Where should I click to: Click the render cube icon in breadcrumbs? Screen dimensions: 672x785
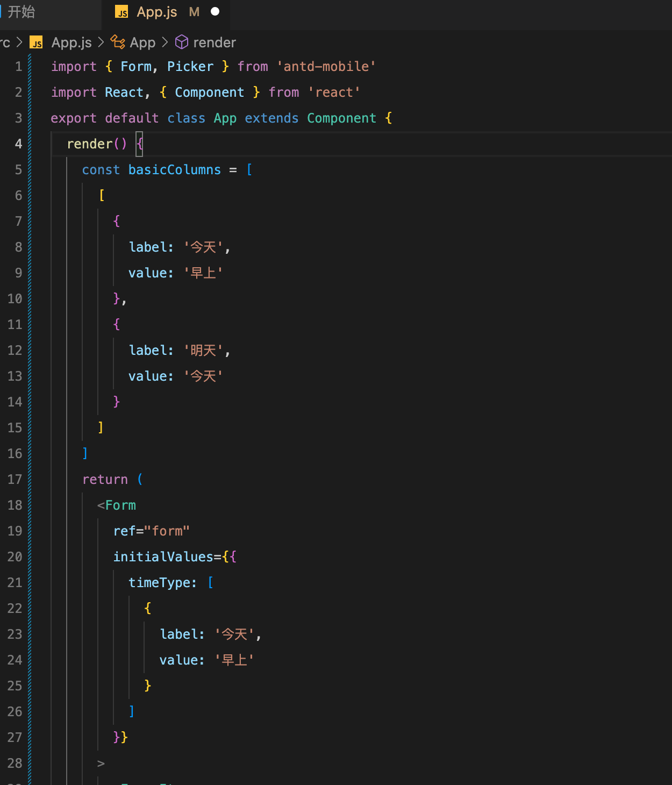[181, 42]
